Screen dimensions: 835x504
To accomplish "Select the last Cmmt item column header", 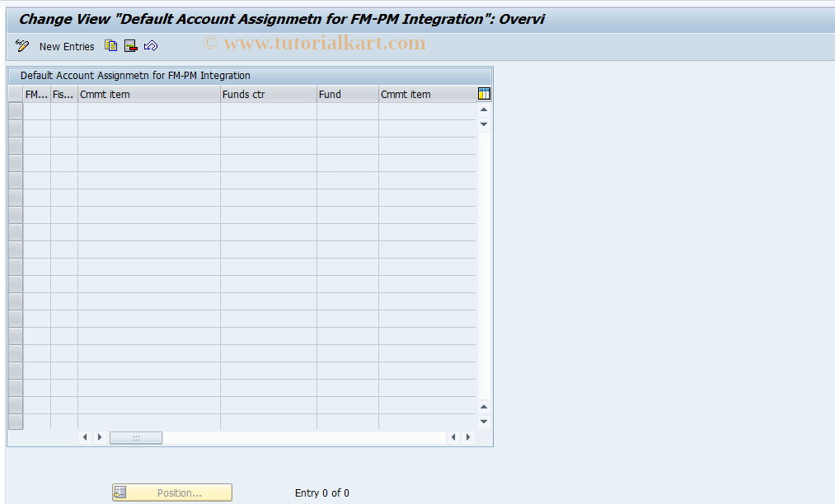I will pos(428,94).
